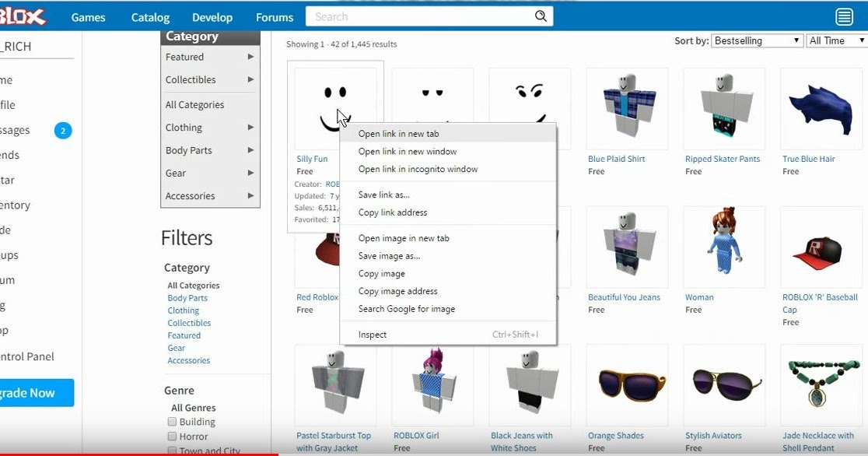The width and height of the screenshot is (868, 456).
Task: Open the hamburger menu icon
Action: [844, 16]
